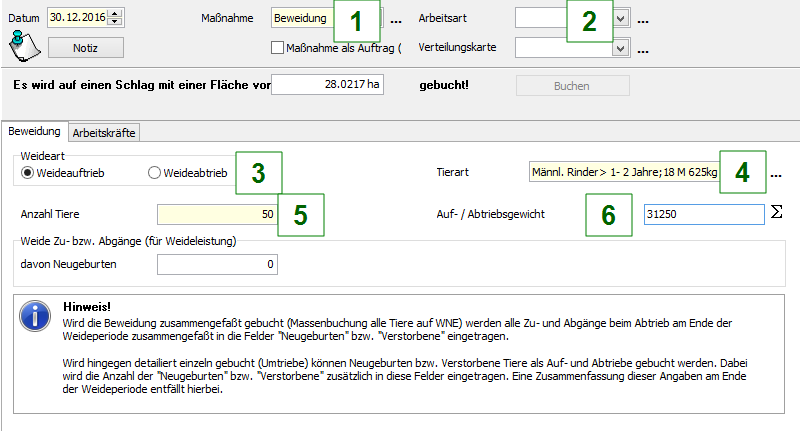Click the Auf-/Abtriebsgewicht field showing 31250
800x431 pixels.
click(704, 214)
